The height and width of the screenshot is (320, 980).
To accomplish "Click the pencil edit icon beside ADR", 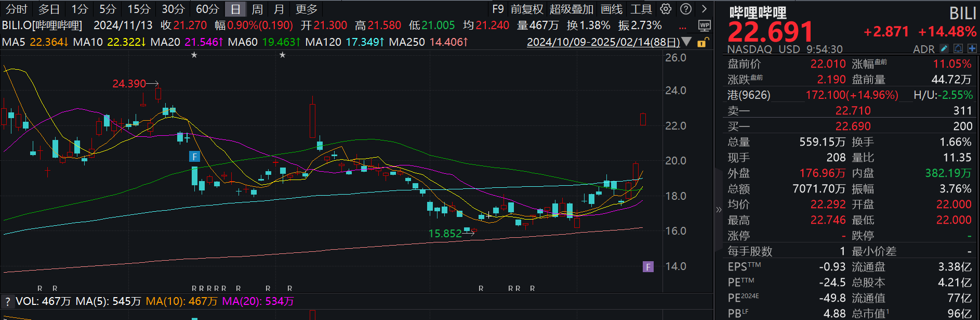I will pyautogui.click(x=944, y=49).
